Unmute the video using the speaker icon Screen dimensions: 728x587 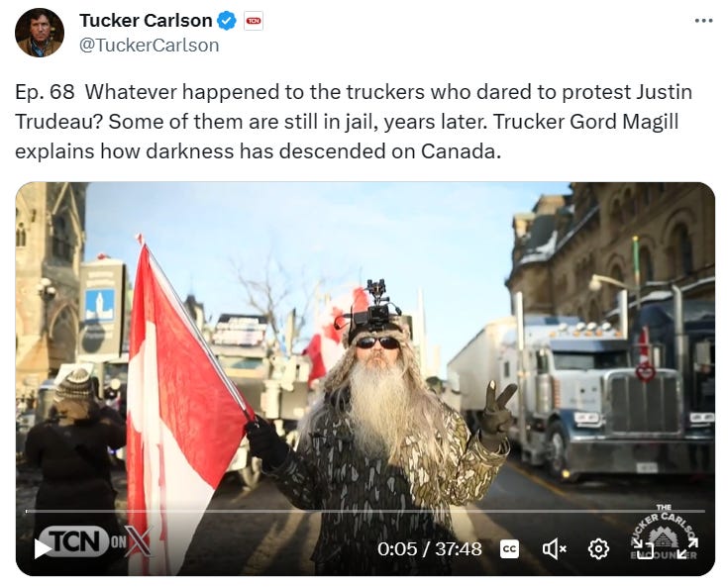[555, 549]
